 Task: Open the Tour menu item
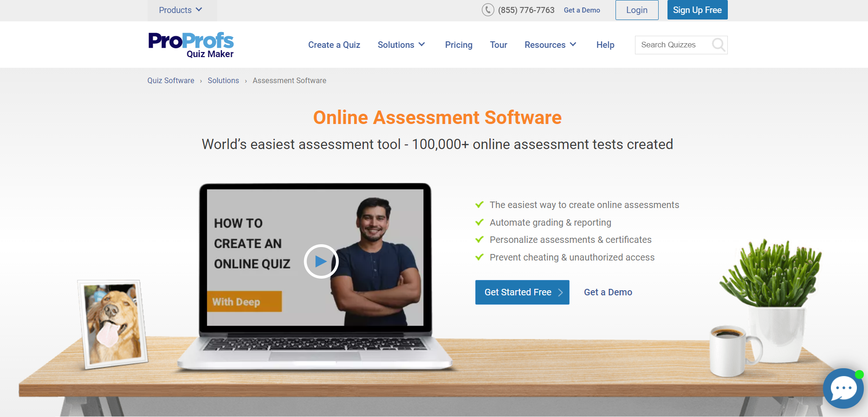click(498, 45)
